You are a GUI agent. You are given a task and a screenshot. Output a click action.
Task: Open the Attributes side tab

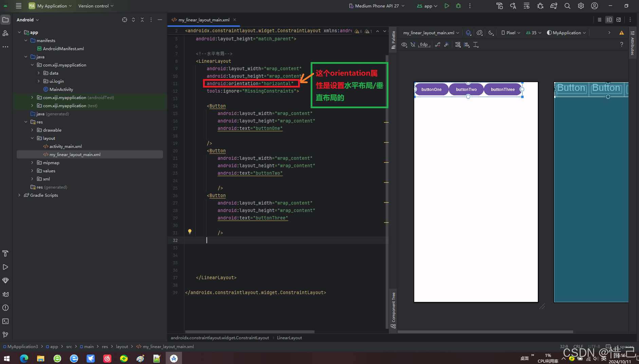pyautogui.click(x=633, y=43)
